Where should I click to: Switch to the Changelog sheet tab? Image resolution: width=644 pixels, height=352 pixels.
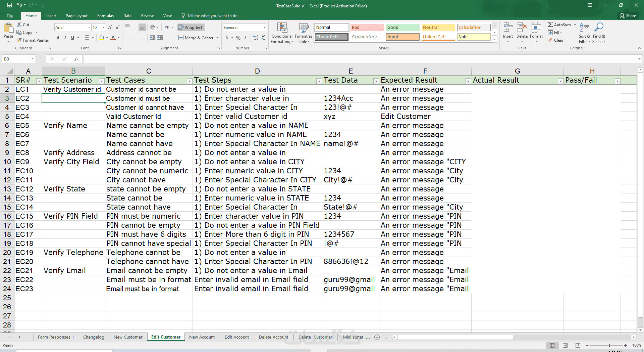click(x=94, y=337)
